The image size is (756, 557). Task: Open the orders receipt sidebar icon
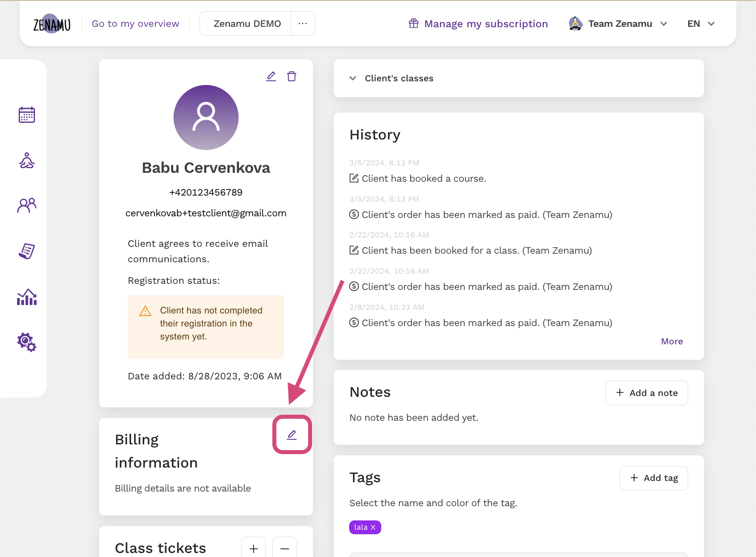tap(27, 251)
